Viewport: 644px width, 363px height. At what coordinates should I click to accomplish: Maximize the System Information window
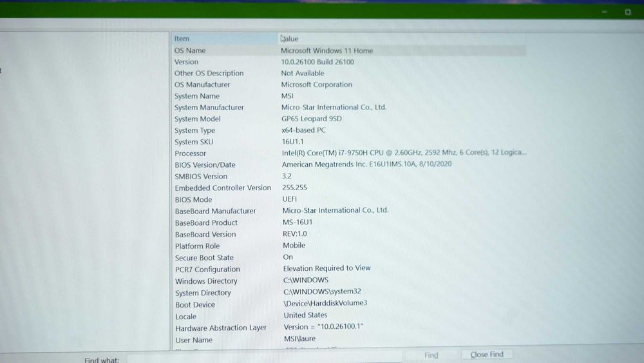627,12
